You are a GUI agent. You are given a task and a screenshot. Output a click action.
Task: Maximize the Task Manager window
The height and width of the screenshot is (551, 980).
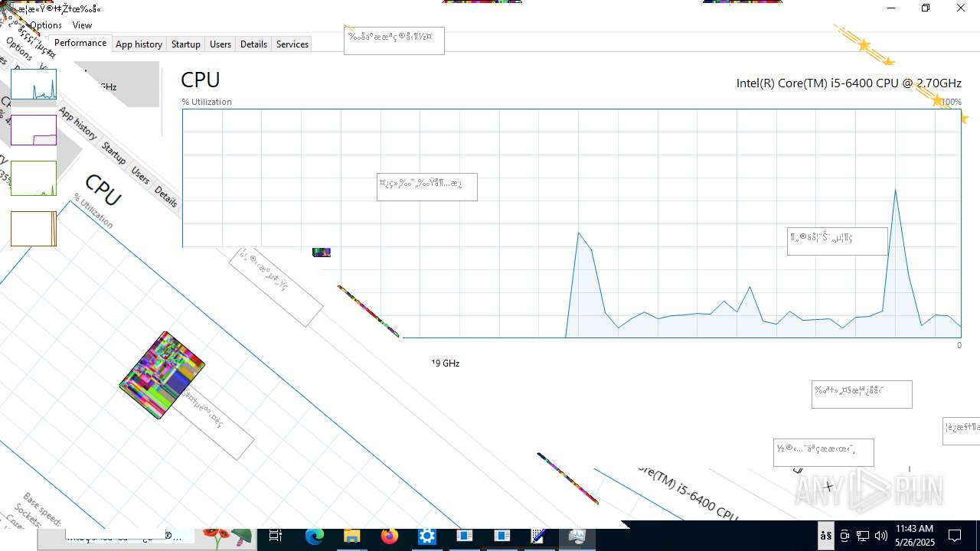coord(926,8)
